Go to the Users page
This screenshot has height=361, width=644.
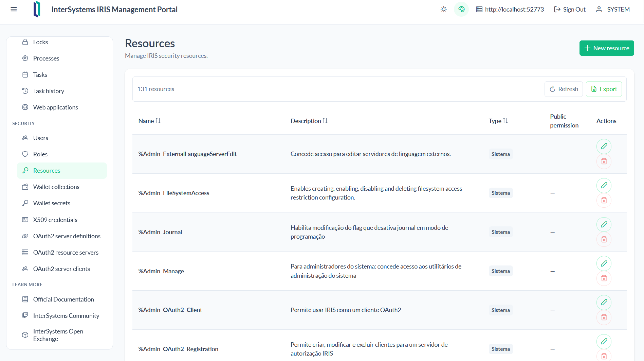(x=62, y=138)
